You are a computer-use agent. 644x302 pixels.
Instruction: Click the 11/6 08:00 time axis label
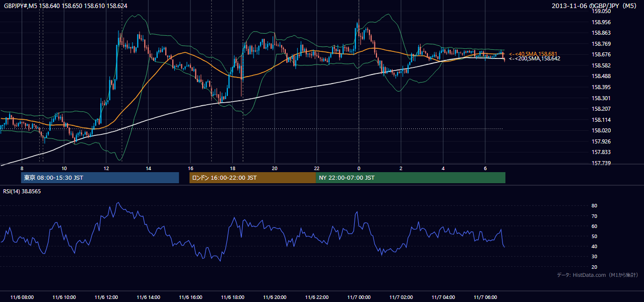click(x=22, y=297)
